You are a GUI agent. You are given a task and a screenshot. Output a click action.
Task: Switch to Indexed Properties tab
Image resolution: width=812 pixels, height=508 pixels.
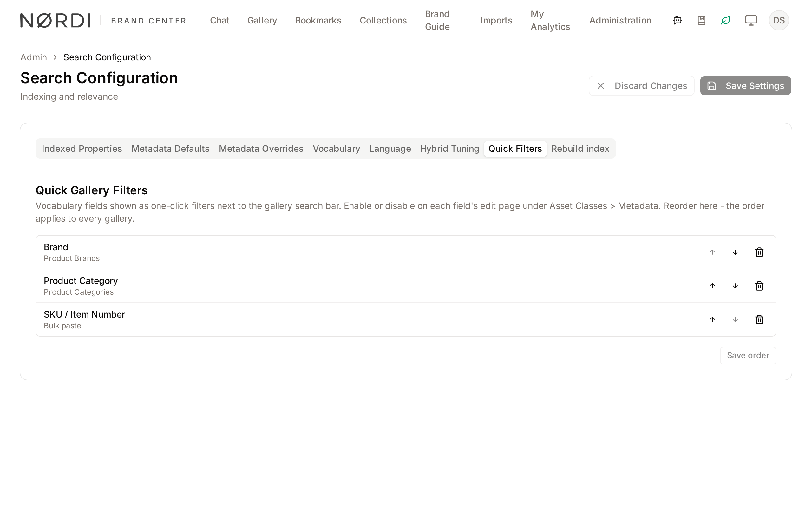pos(82,149)
